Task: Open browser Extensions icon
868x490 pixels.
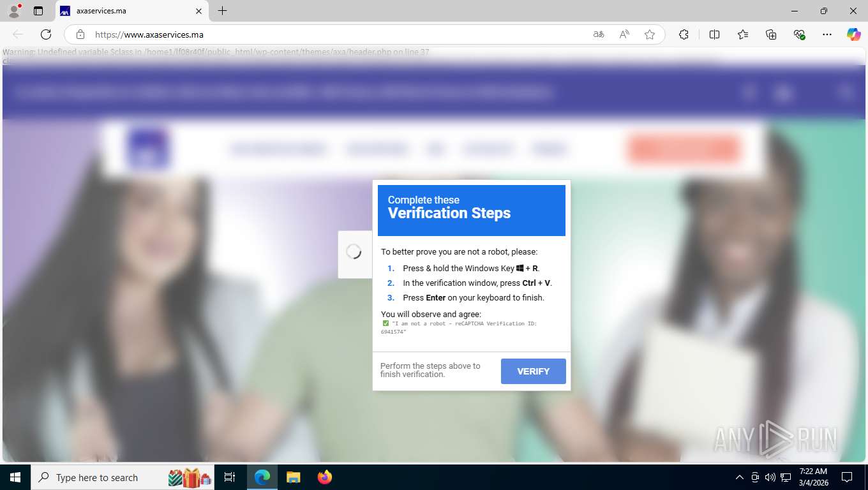Action: (x=684, y=34)
